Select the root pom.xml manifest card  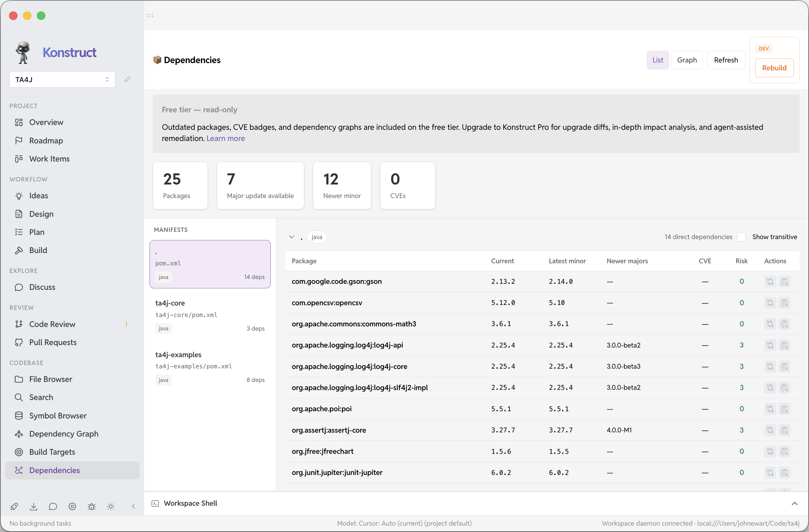coord(210,264)
